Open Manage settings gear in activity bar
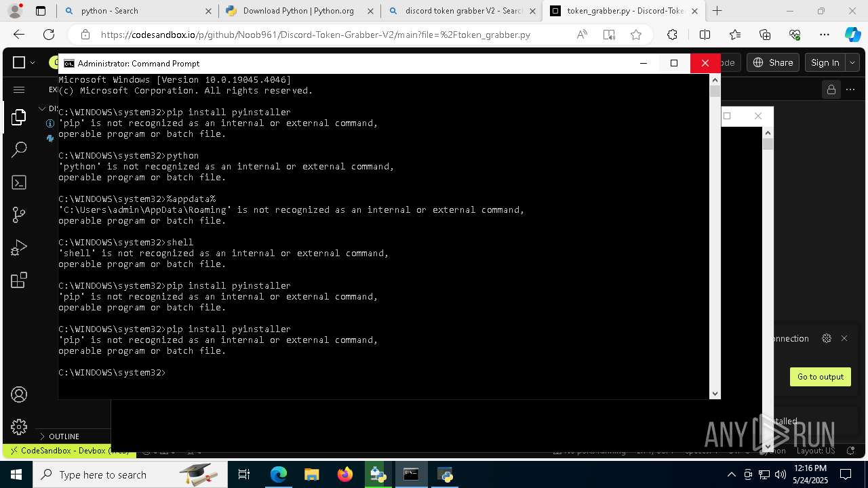This screenshot has width=868, height=488. coord(19,427)
